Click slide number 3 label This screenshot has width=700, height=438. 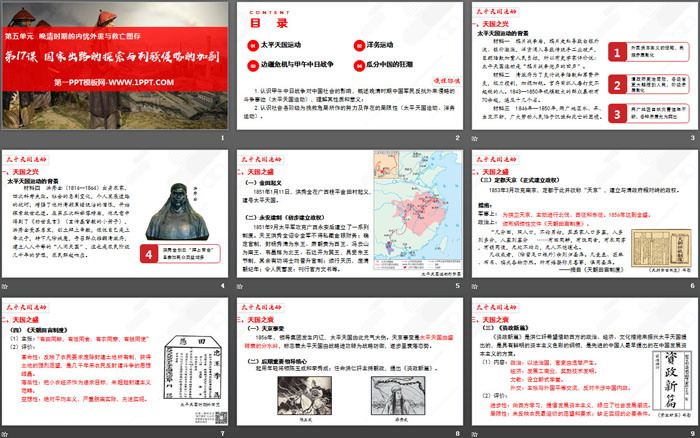click(x=692, y=138)
